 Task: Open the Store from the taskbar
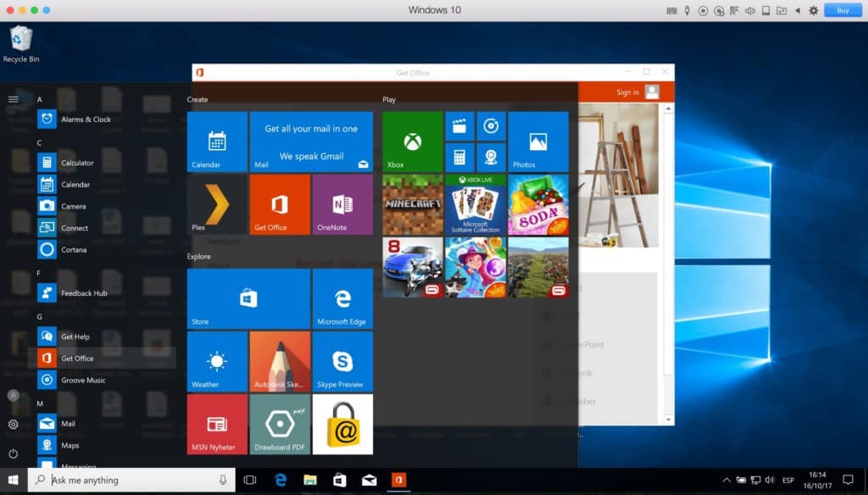[x=339, y=480]
